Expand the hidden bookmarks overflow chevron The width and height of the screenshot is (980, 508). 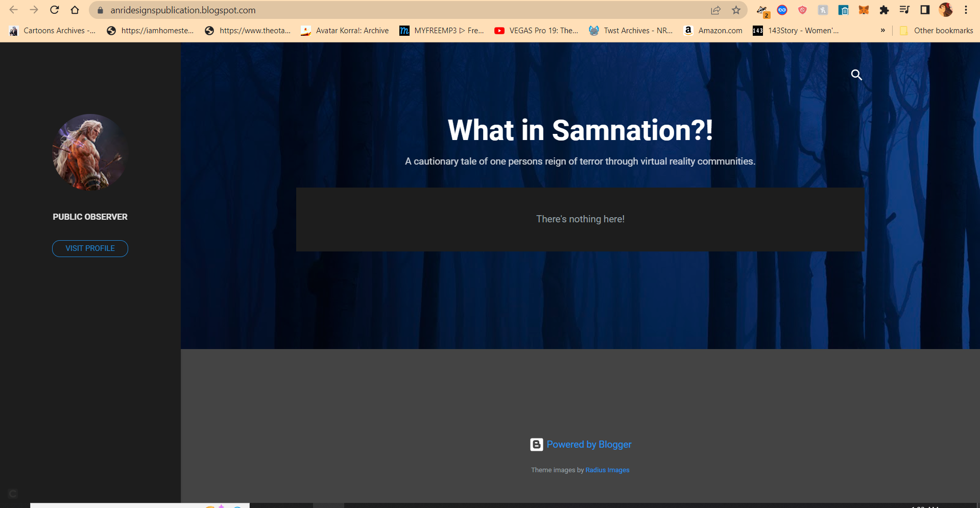point(882,31)
